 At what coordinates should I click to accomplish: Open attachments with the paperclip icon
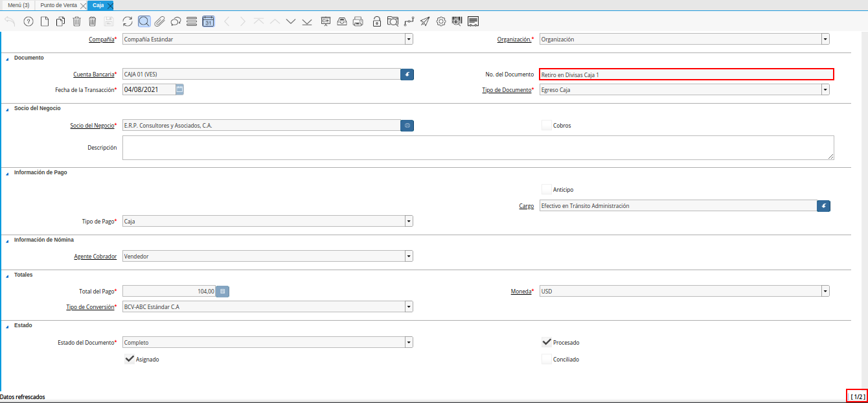159,21
